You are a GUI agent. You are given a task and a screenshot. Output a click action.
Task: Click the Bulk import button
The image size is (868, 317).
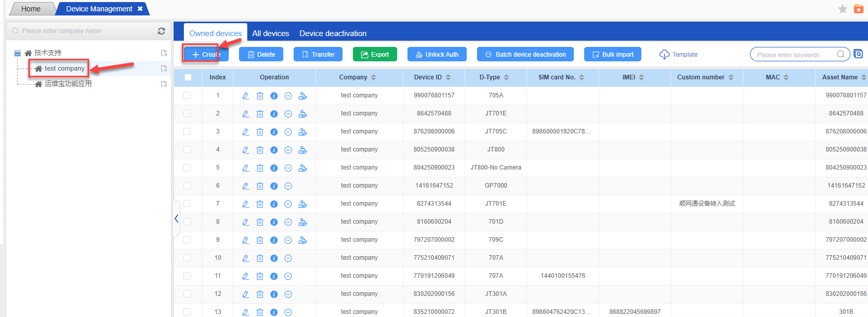pyautogui.click(x=612, y=55)
